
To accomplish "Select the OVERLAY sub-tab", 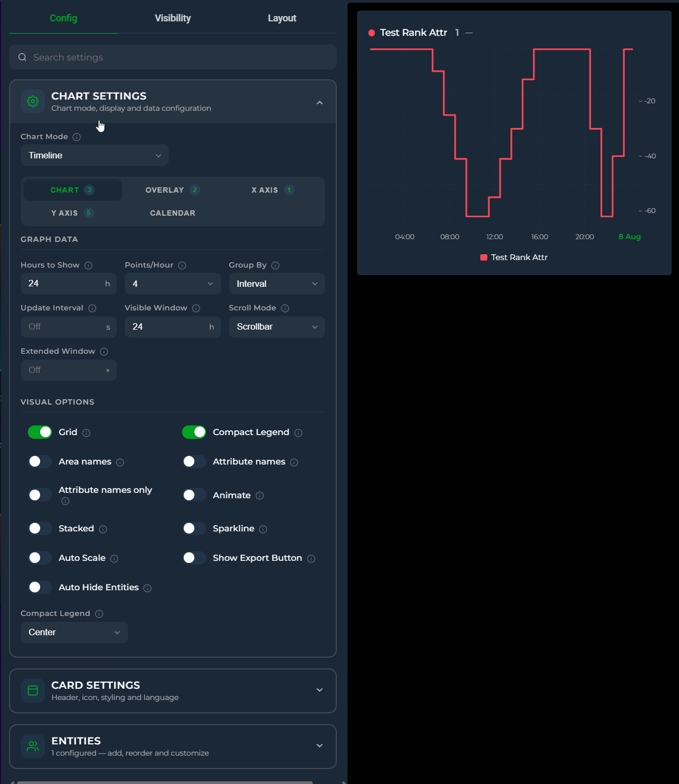I will (x=172, y=190).
